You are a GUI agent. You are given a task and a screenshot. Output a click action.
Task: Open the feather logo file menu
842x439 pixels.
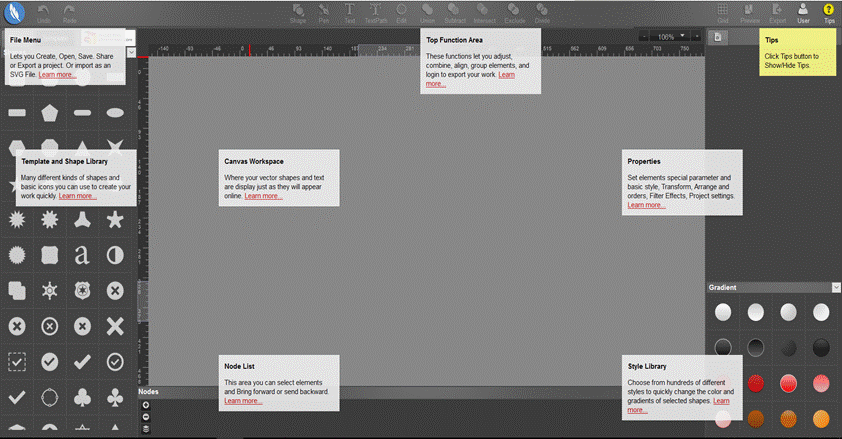point(14,13)
